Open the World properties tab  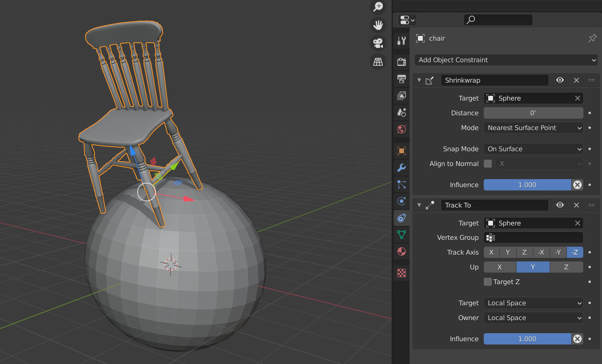(x=402, y=129)
